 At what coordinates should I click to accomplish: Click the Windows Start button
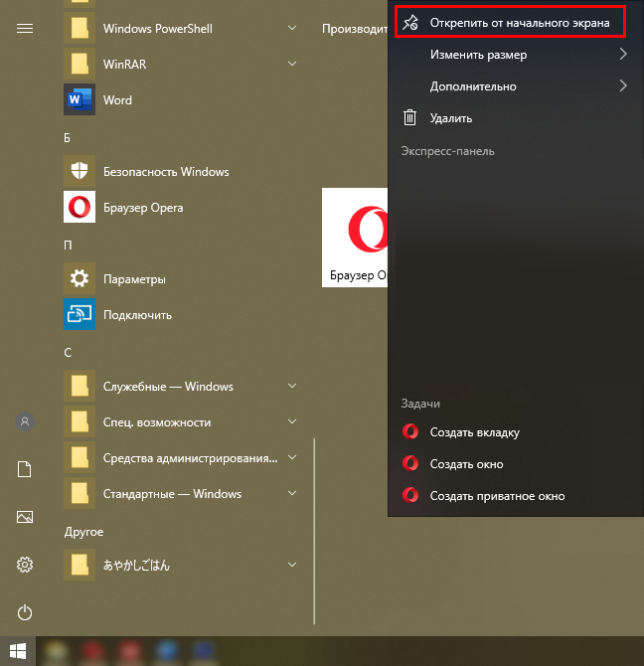point(18,651)
